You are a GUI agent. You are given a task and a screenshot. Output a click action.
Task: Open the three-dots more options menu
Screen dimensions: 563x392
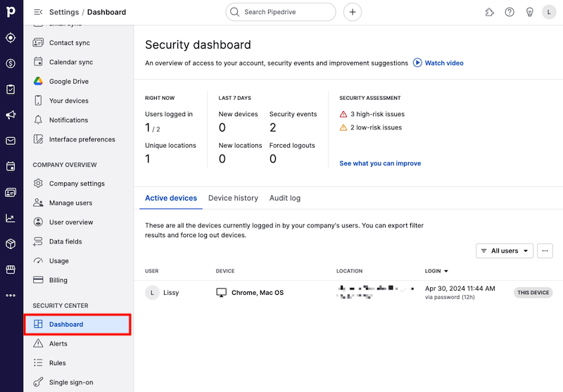pos(545,251)
